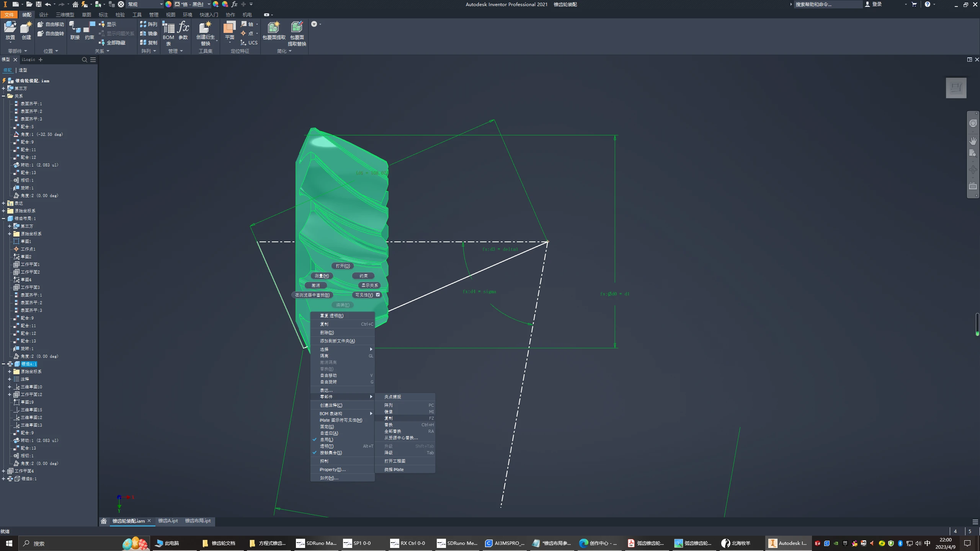Screen dimensions: 980x551
Task: Click the Home icon in quick access toolbar
Action: pos(75,4)
